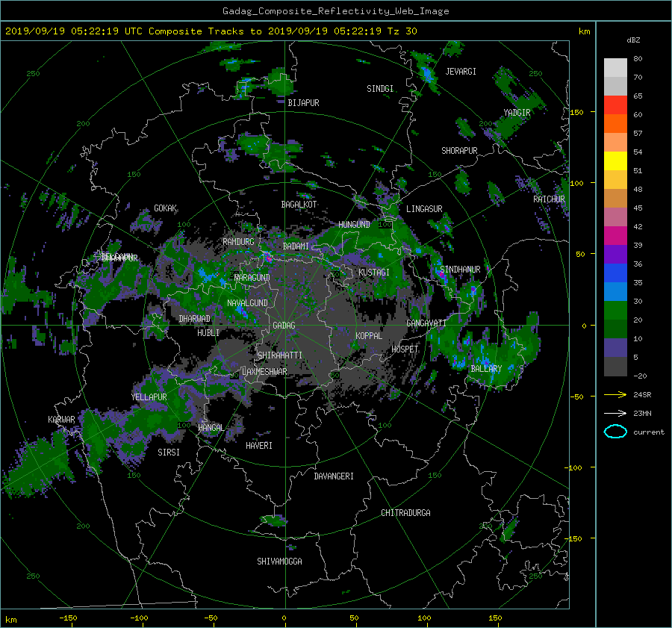
Task: Click the GOKAK city label
Action: pyautogui.click(x=166, y=208)
